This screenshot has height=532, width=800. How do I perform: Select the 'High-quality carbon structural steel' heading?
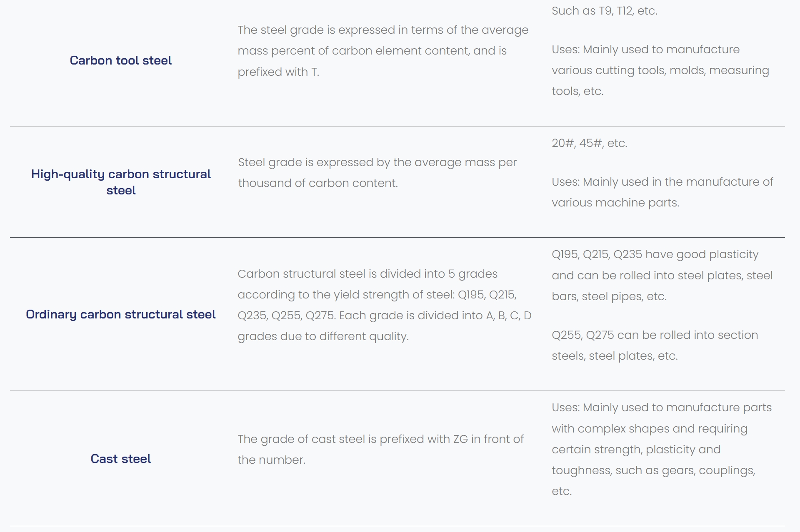pyautogui.click(x=121, y=182)
